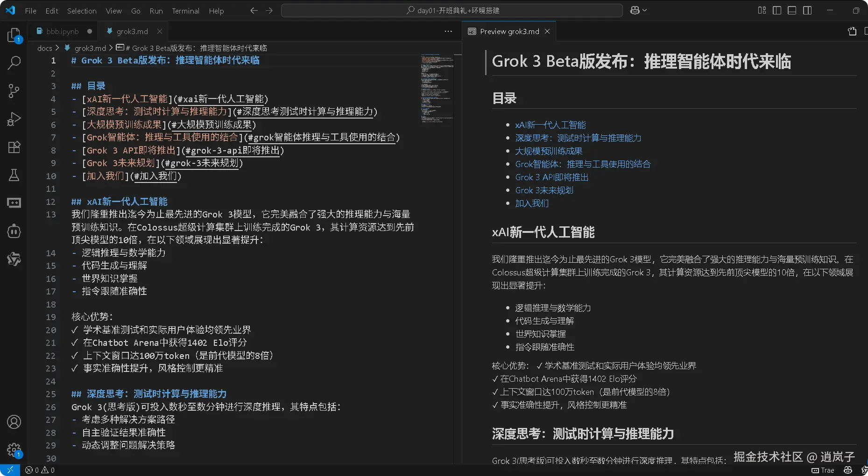
Task: Click '动态调整问题解决策略' on editor line 29
Action: click(128, 445)
